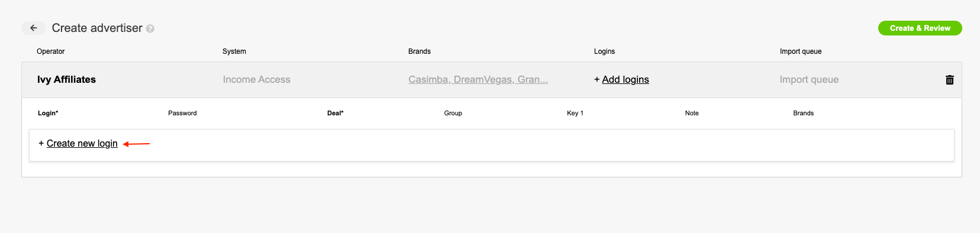Click the Operator header label

coord(51,51)
